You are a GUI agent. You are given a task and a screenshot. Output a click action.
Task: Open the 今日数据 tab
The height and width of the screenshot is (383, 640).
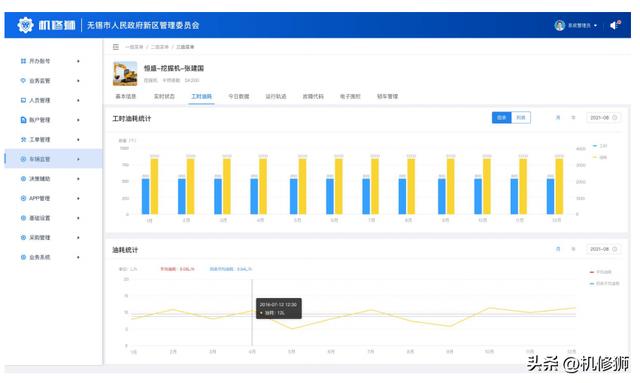[239, 96]
